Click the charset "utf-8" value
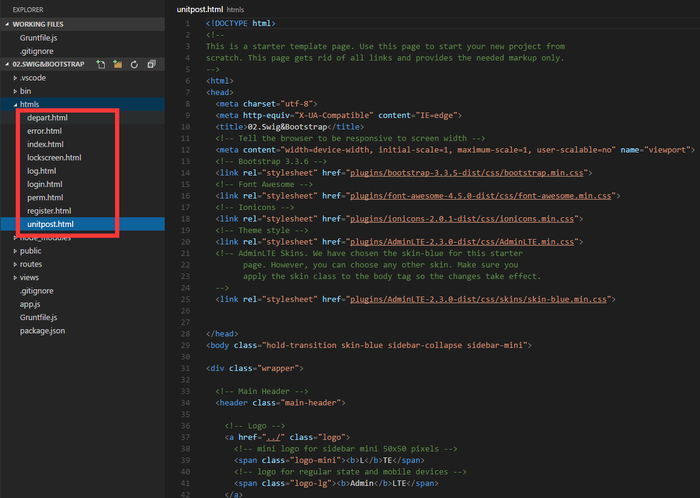The image size is (700, 498). pyautogui.click(x=296, y=104)
